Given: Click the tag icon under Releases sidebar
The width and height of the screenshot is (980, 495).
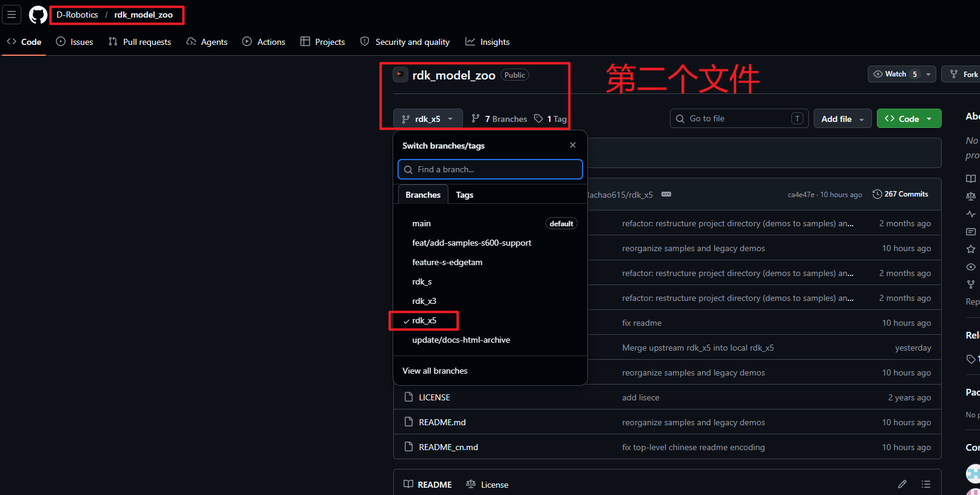Looking at the screenshot, I should pyautogui.click(x=971, y=359).
